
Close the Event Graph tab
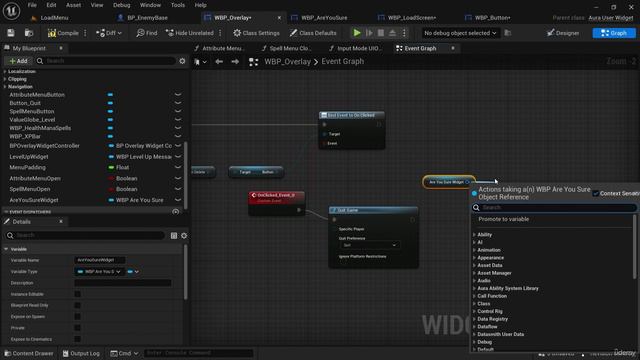[453, 48]
